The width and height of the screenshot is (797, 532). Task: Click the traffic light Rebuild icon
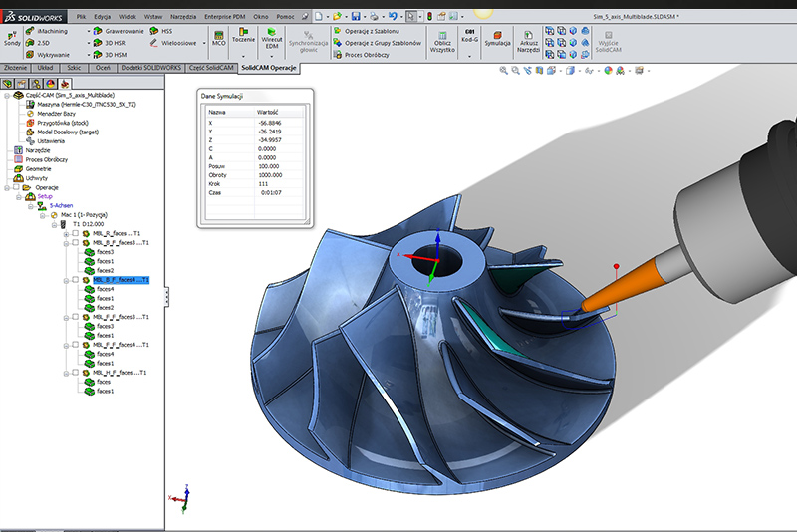(429, 16)
